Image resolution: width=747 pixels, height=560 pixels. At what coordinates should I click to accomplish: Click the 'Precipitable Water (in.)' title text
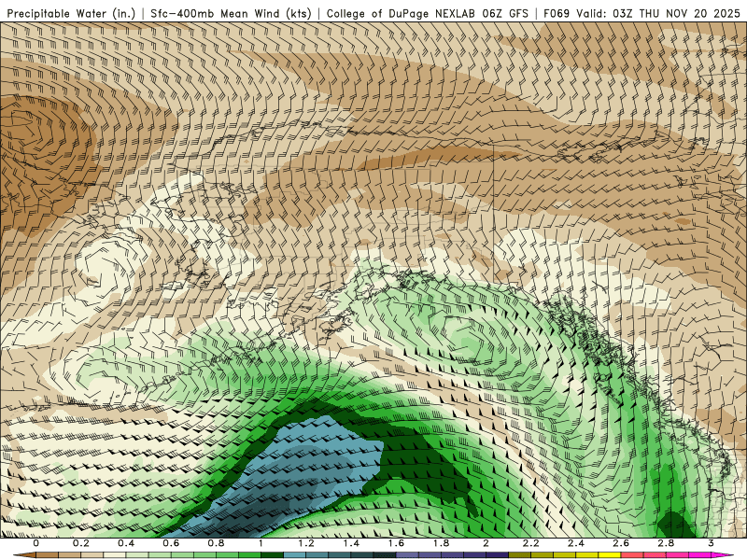click(x=71, y=13)
